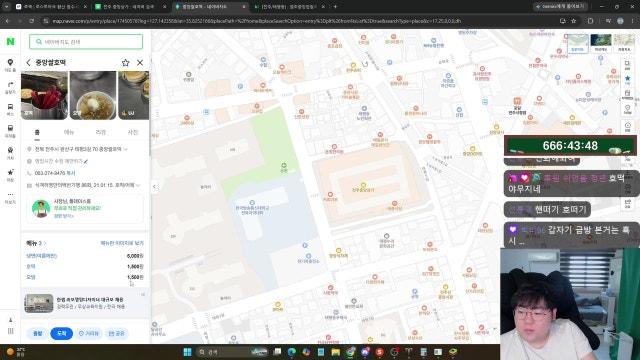This screenshot has width=640, height=360.
Task: Collapse the side panel with arrow handle
Action: (x=154, y=187)
